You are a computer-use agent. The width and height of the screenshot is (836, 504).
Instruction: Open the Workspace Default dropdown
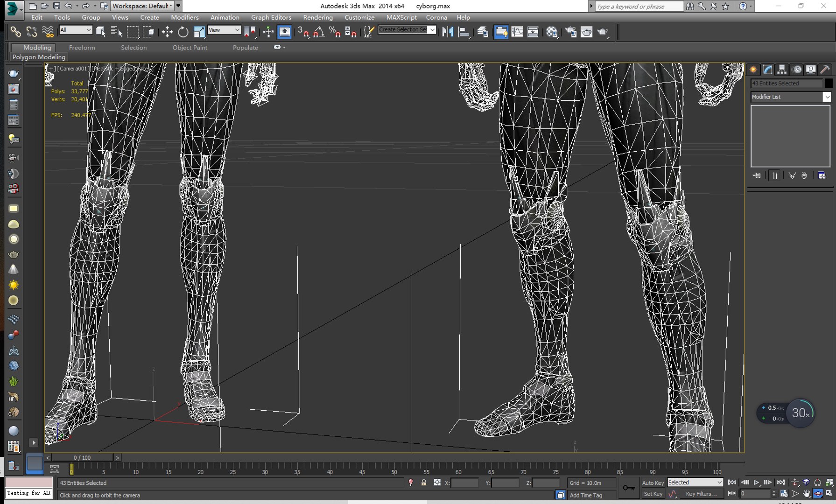click(x=142, y=6)
